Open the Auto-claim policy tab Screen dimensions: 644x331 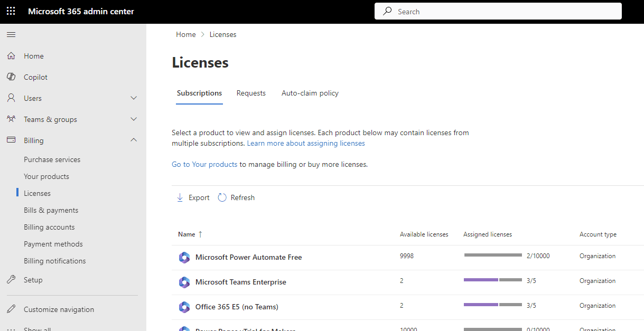tap(310, 93)
